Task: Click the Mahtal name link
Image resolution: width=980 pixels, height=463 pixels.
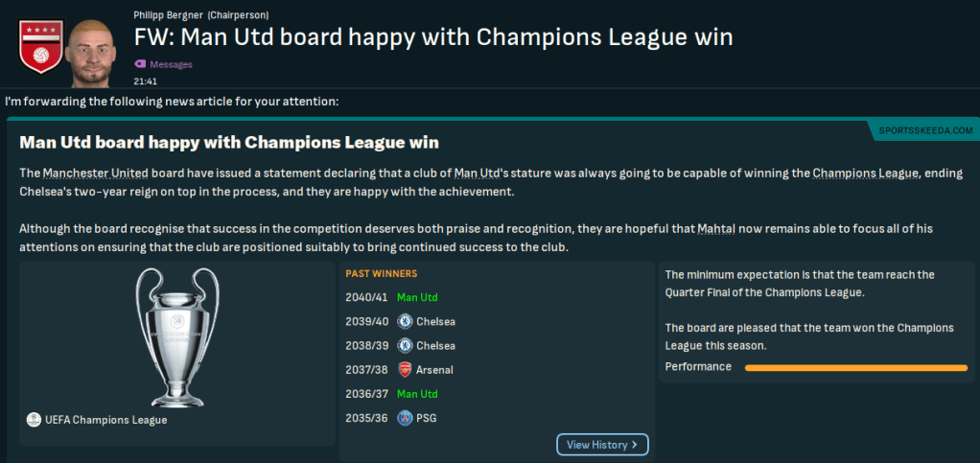Action: (x=719, y=228)
